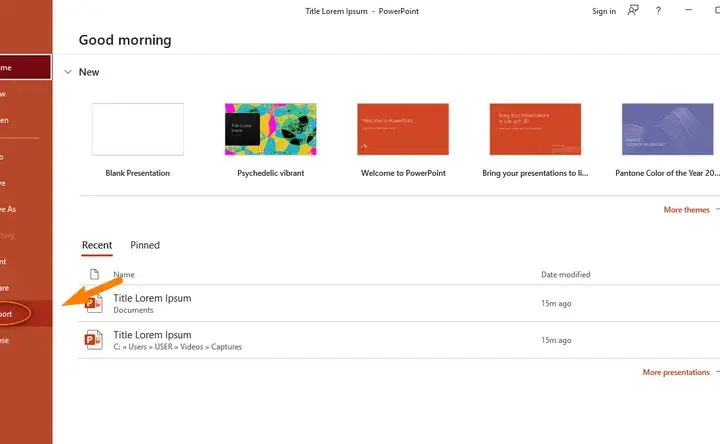
Task: Open Title Lorem Ipsum from the Captures folder
Action: pyautogui.click(x=152, y=335)
